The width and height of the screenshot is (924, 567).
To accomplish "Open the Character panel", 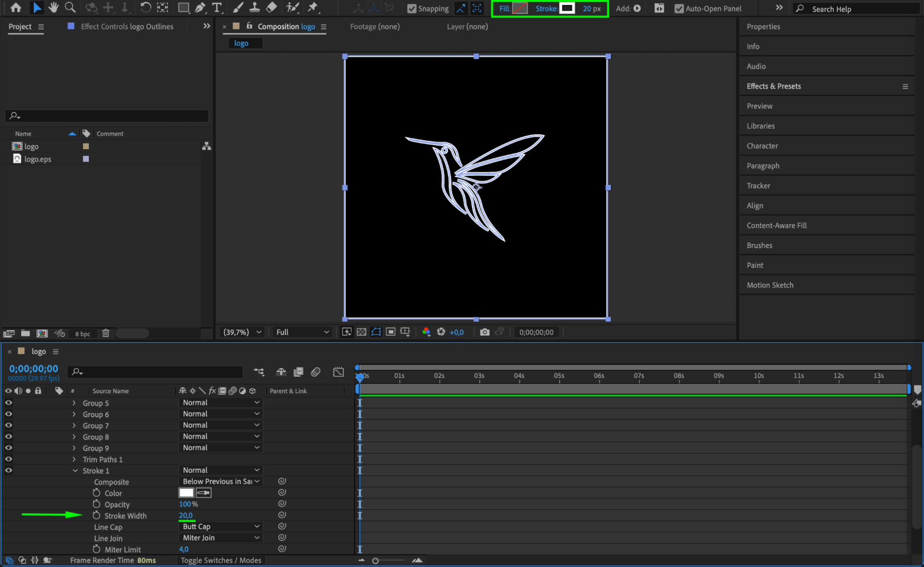I will pos(762,146).
